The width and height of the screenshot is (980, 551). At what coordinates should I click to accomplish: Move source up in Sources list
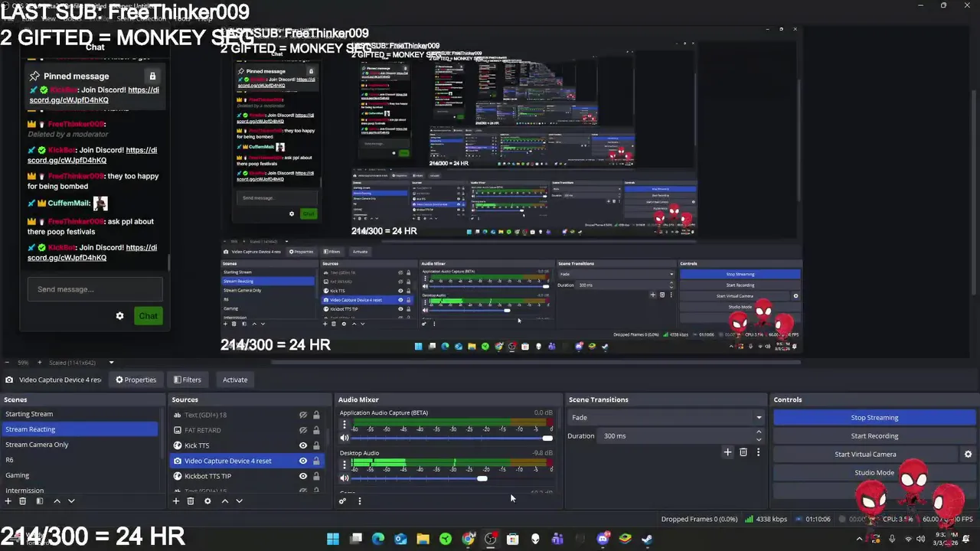(x=224, y=501)
